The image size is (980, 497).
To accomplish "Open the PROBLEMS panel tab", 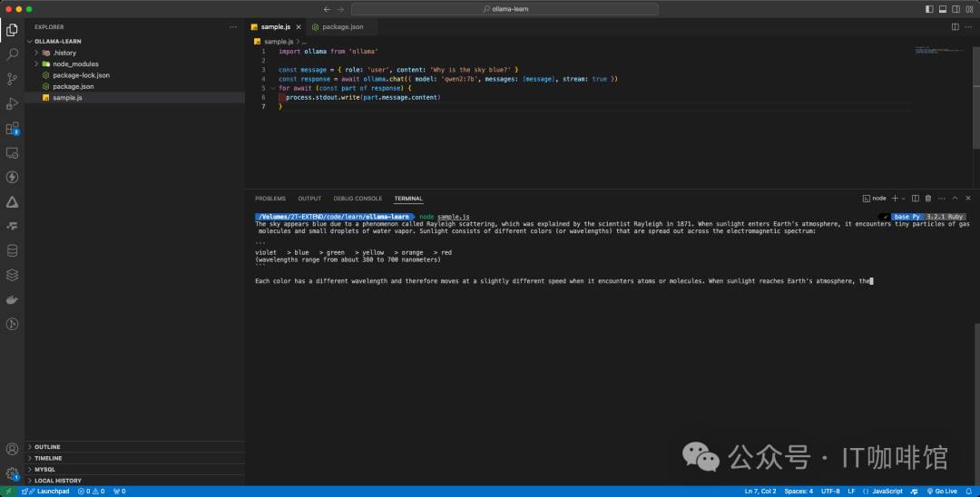I will click(270, 199).
